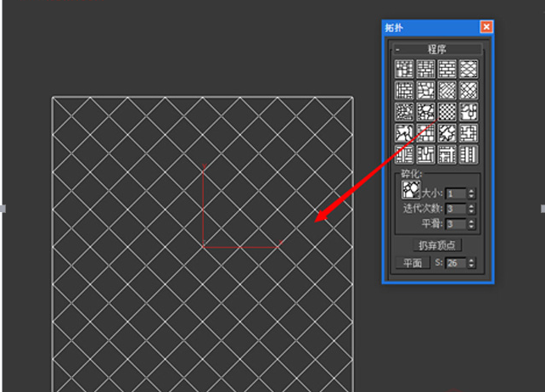Select the diamond-mesh plane in the viewport

pyautogui.click(x=203, y=244)
